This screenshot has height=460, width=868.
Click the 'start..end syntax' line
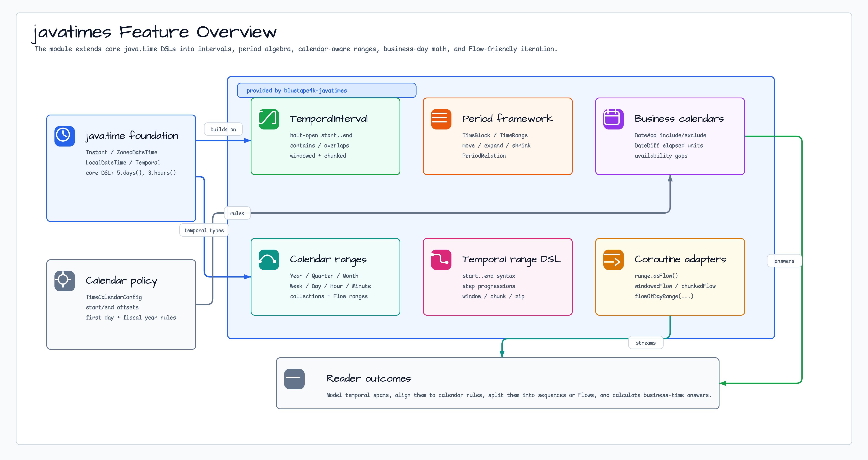(x=489, y=276)
